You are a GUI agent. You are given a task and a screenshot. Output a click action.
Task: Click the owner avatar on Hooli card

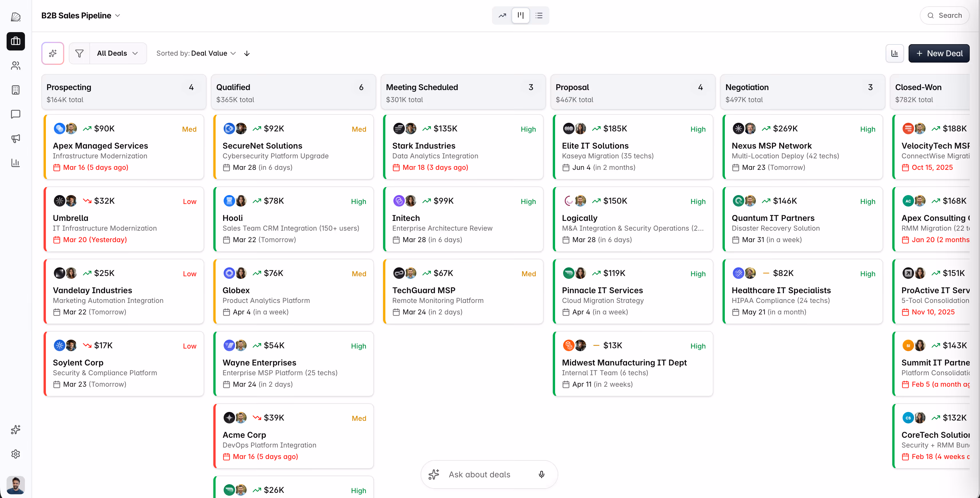(241, 201)
